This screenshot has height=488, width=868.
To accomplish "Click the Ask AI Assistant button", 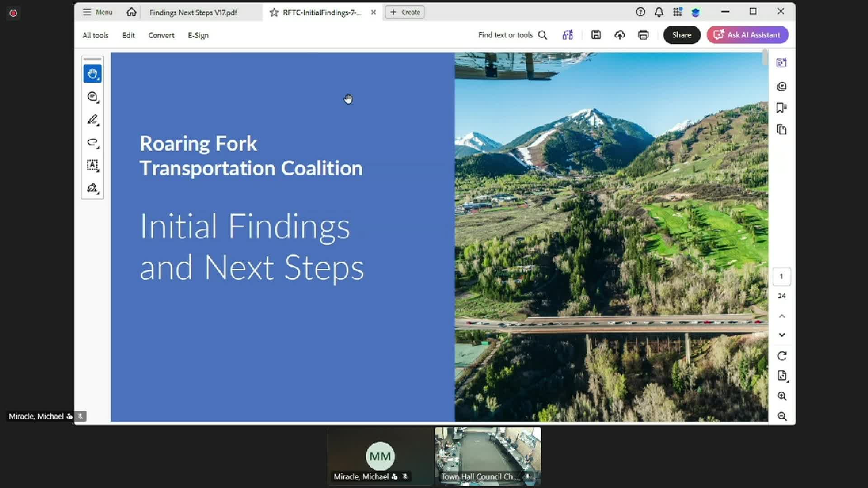I will [x=747, y=35].
